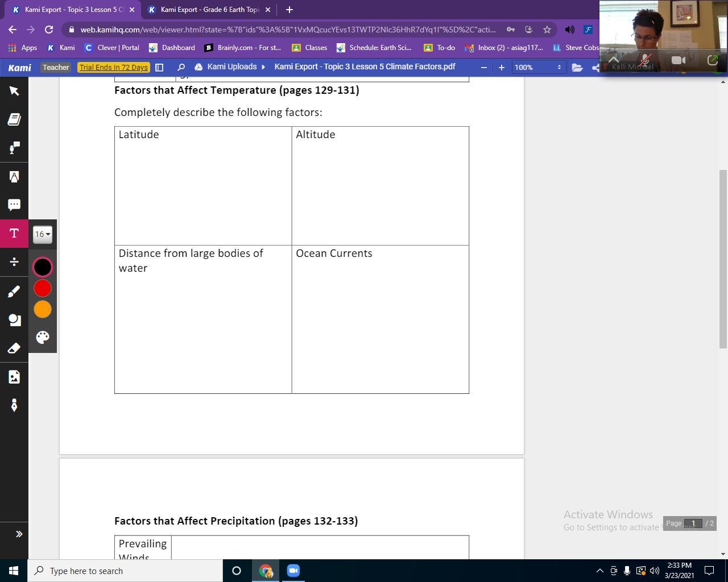Open the Classes bookmark
The height and width of the screenshot is (582, 728).
pyautogui.click(x=309, y=48)
